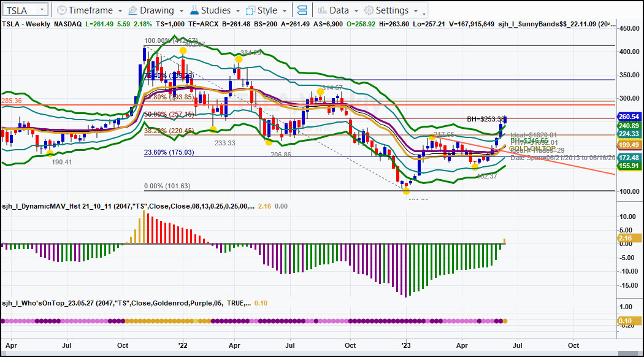Click the 2.16 histogram value tag on axis
Screen dimensions: 644x357
pyautogui.click(x=629, y=238)
